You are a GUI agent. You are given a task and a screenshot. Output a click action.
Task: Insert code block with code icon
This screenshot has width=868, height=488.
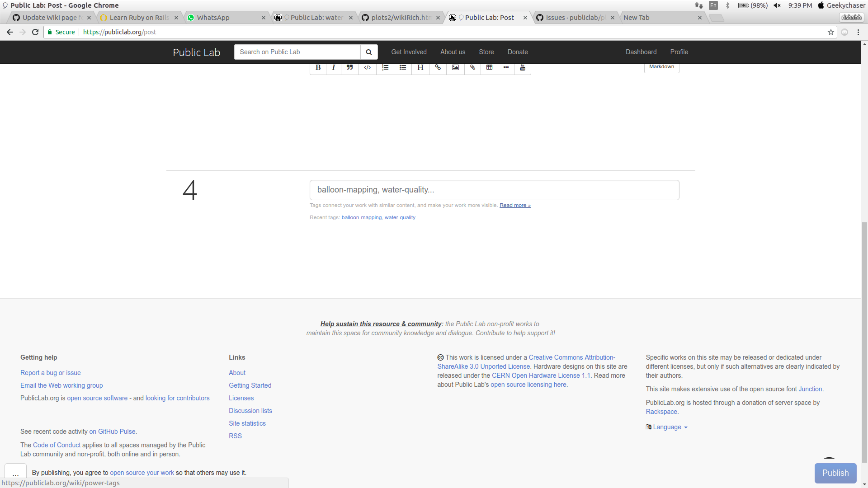(x=367, y=67)
